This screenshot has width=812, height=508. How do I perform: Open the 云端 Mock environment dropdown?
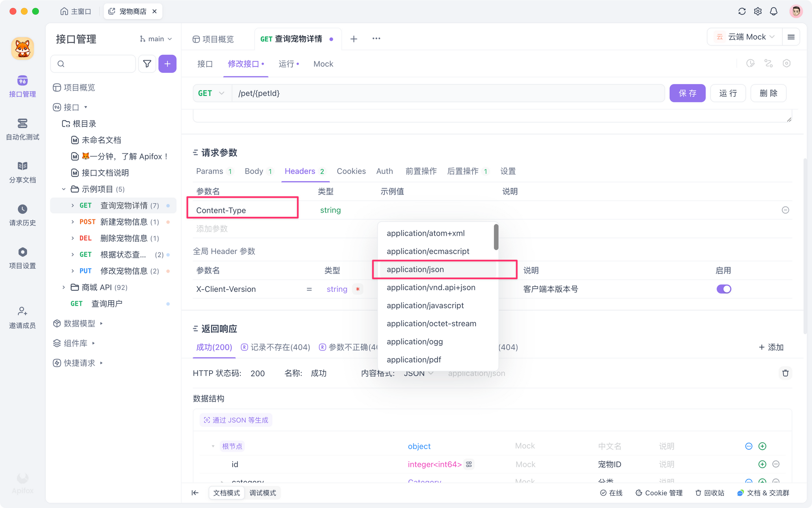click(746, 37)
